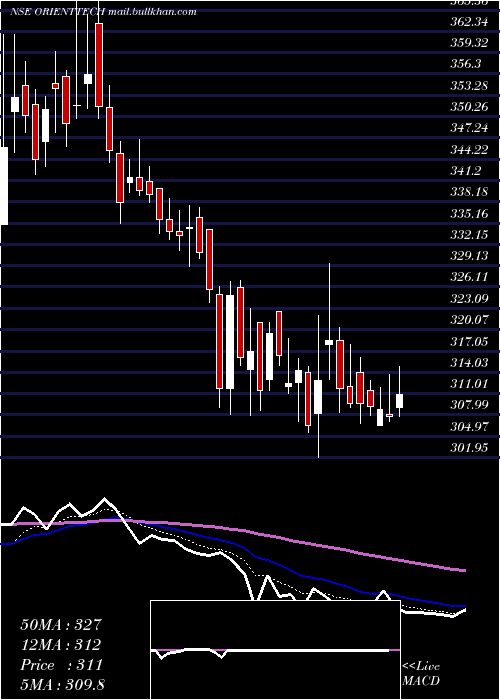The image size is (500, 700).
Task: Click the 347.24 price axis label
Action: point(469,128)
